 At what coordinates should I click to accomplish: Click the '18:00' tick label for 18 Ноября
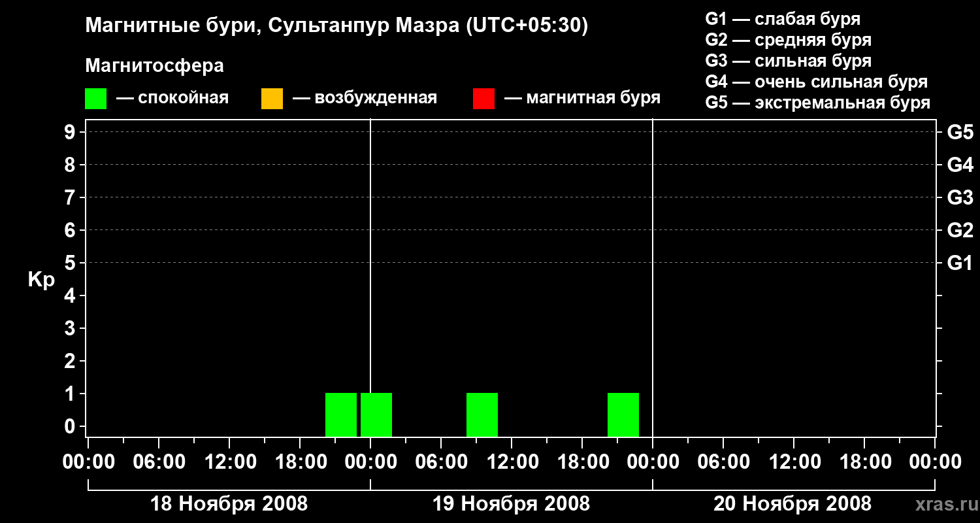click(300, 462)
